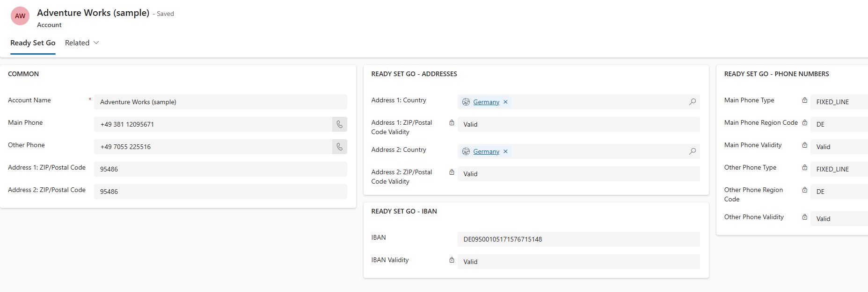This screenshot has height=292, width=868.
Task: Click lock icon beside Other Phone Region Code
Action: coord(804,190)
